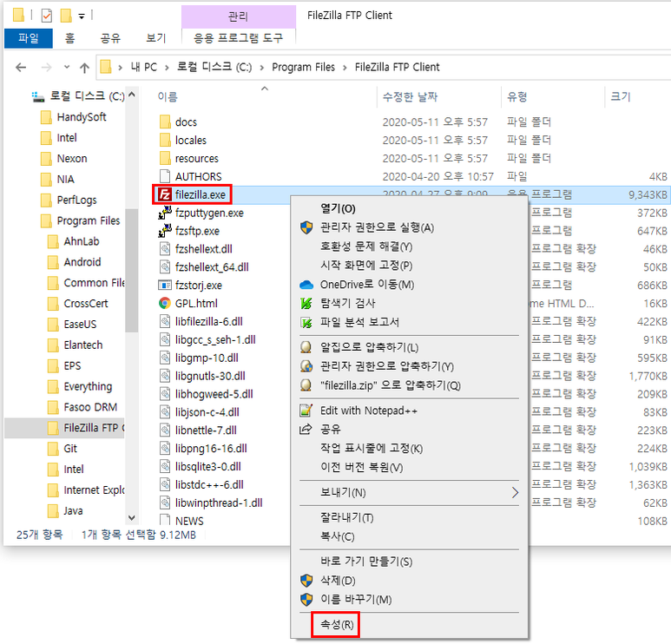Select Everything folder in navigation tree
This screenshot has height=644, width=671.
click(88, 386)
